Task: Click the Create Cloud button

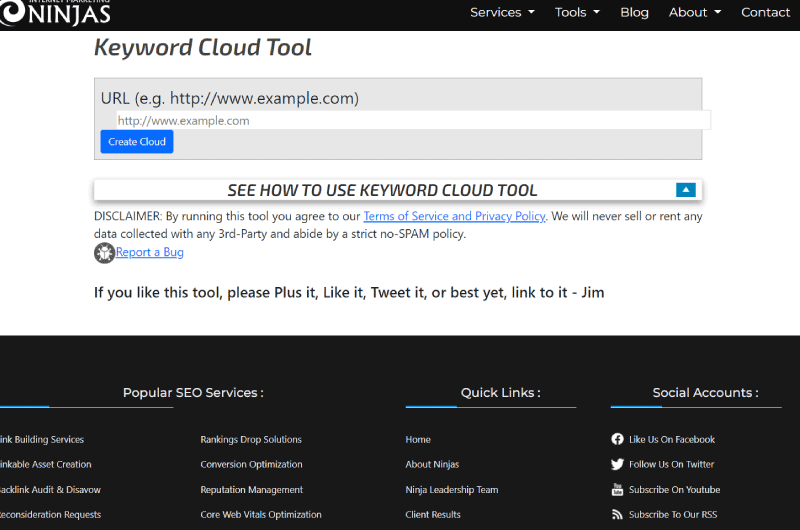Action: coord(137,142)
